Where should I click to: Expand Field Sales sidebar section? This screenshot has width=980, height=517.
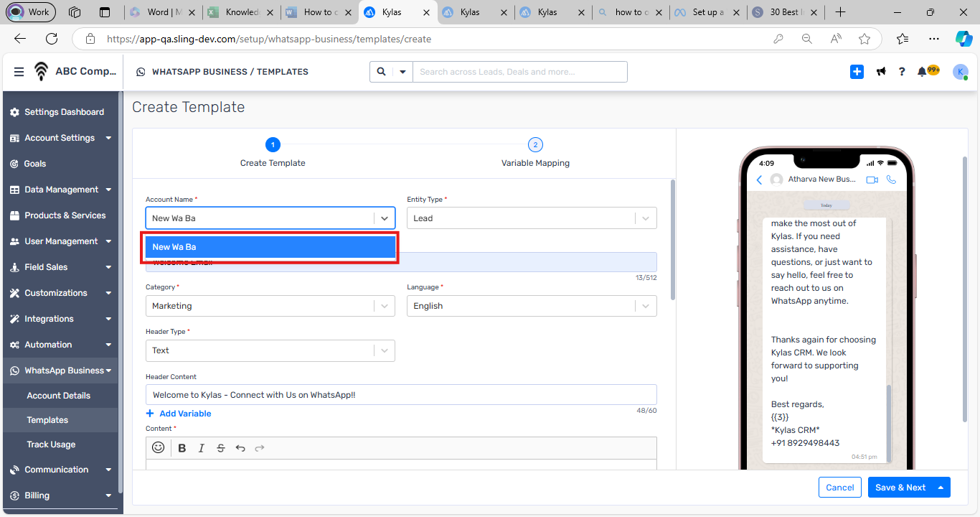pyautogui.click(x=60, y=267)
